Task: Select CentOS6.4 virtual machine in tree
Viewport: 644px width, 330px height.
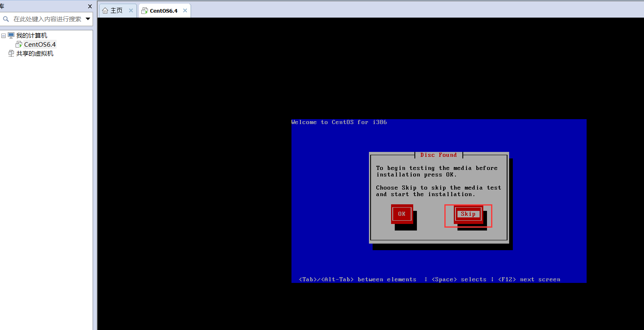Action: (x=40, y=44)
